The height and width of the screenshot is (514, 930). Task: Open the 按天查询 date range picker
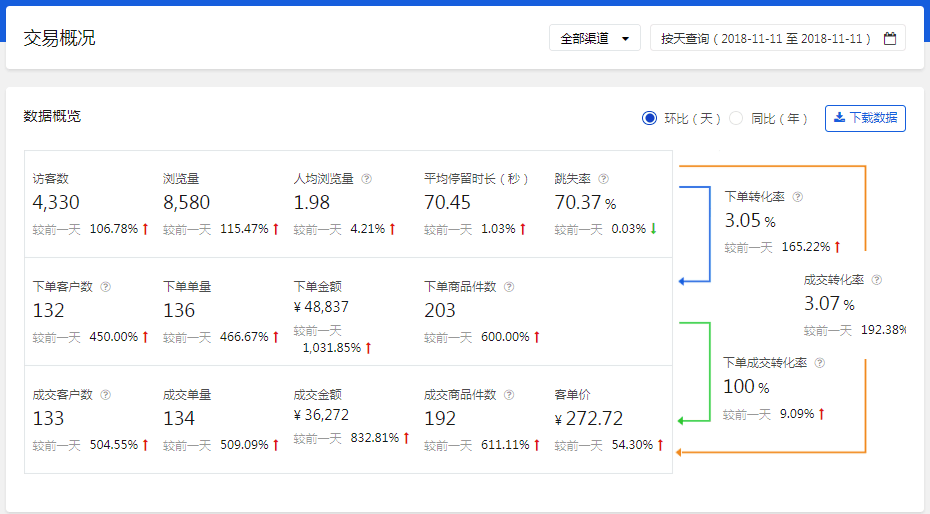pos(766,39)
